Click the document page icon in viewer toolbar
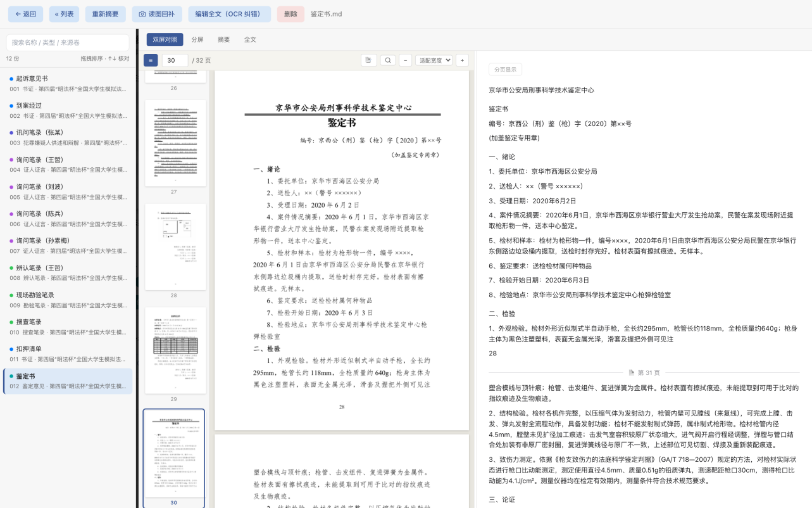This screenshot has width=812, height=508. (369, 60)
